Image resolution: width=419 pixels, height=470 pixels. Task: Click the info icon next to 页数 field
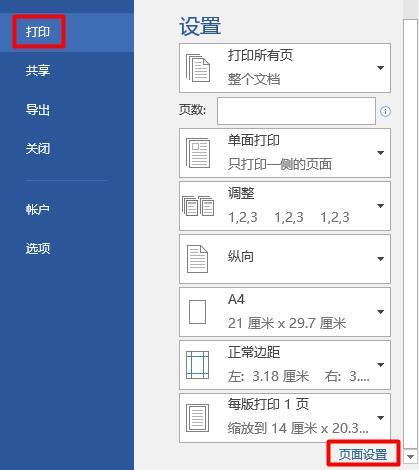coord(385,111)
